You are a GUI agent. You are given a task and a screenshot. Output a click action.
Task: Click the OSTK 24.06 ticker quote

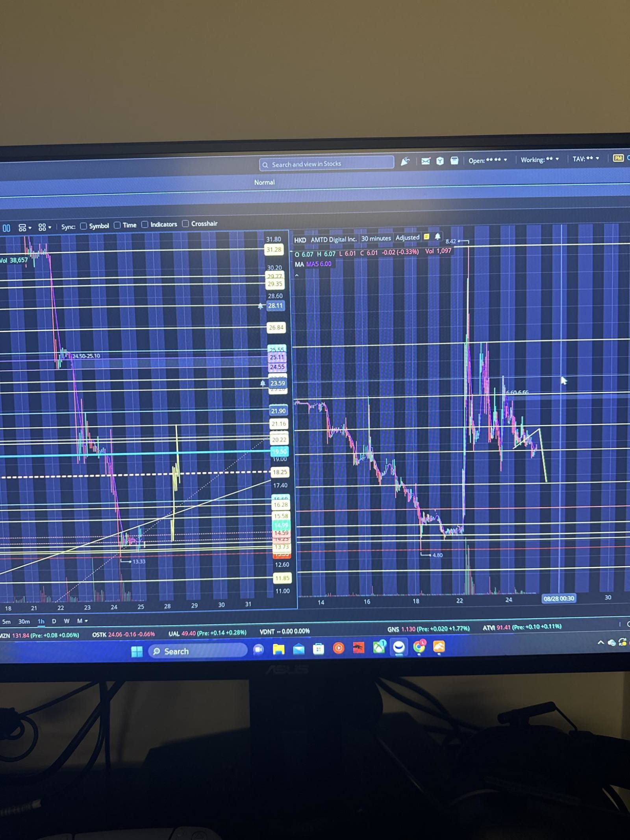[124, 634]
